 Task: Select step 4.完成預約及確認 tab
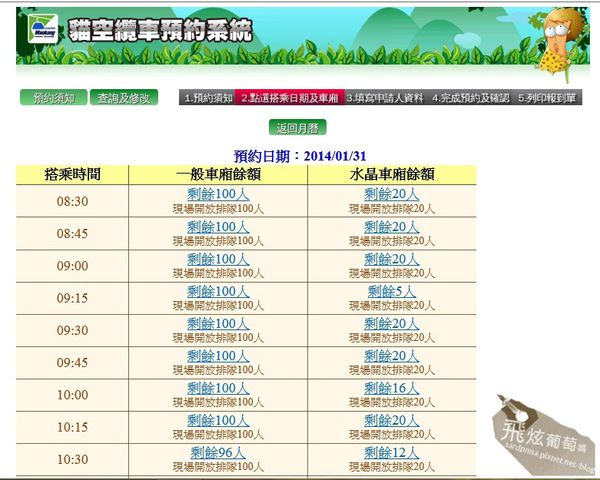click(471, 98)
